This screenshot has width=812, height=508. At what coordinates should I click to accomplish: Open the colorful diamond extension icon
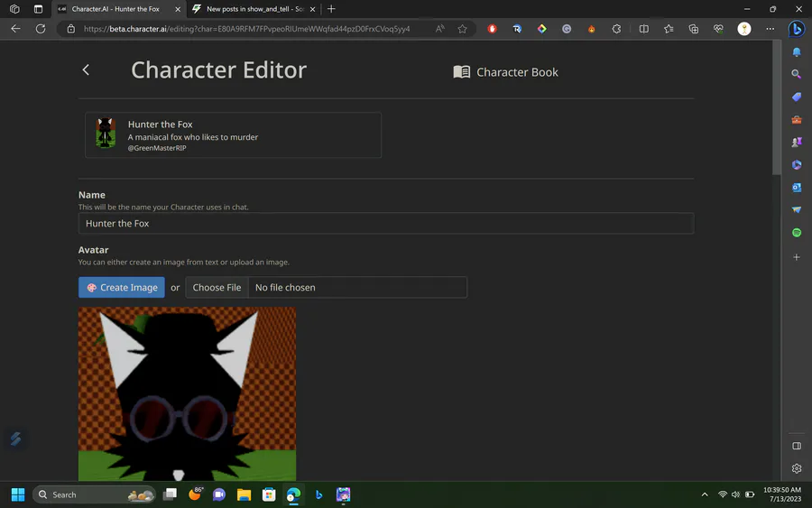click(x=541, y=29)
